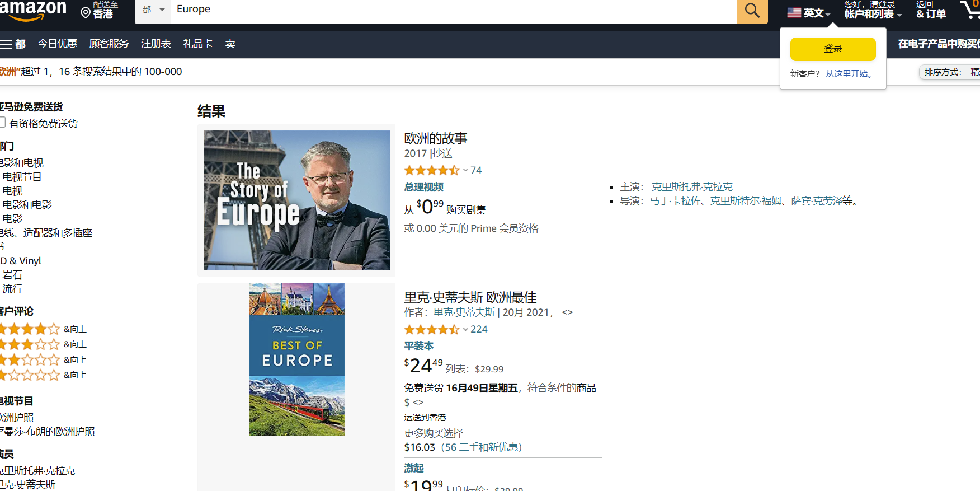Filter reviews by four stars and up
This screenshot has width=980, height=491.
pyautogui.click(x=43, y=329)
